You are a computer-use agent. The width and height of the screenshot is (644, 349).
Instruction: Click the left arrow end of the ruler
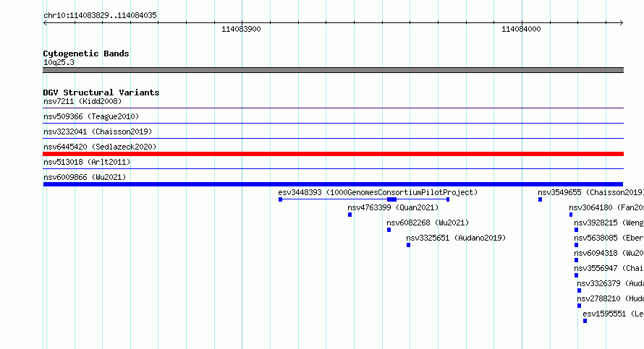click(x=45, y=22)
